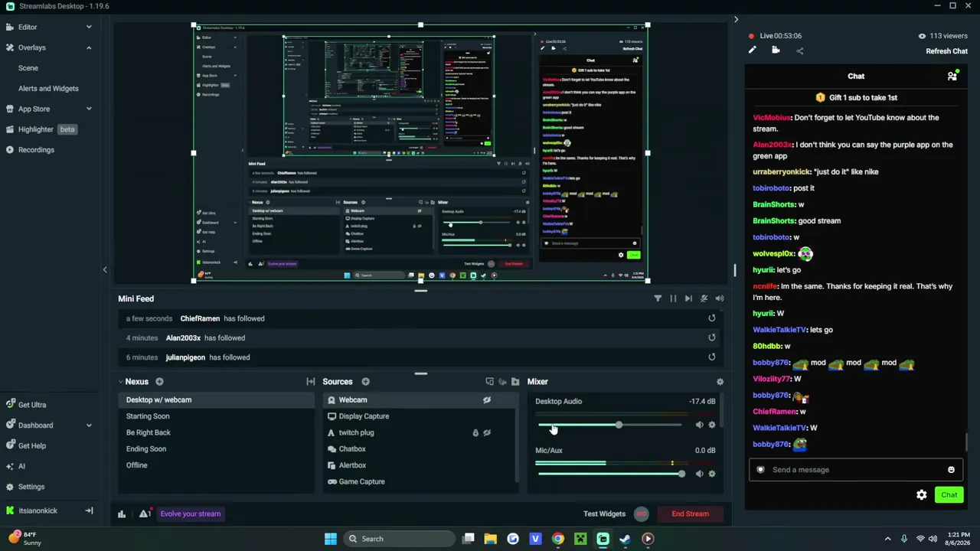Screen dimensions: 980x551
Task: Select the Display Capture source
Action: 420,416
